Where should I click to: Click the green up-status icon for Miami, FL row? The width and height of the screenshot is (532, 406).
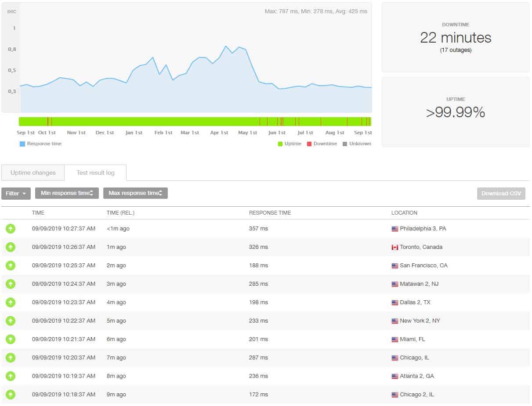pyautogui.click(x=11, y=339)
